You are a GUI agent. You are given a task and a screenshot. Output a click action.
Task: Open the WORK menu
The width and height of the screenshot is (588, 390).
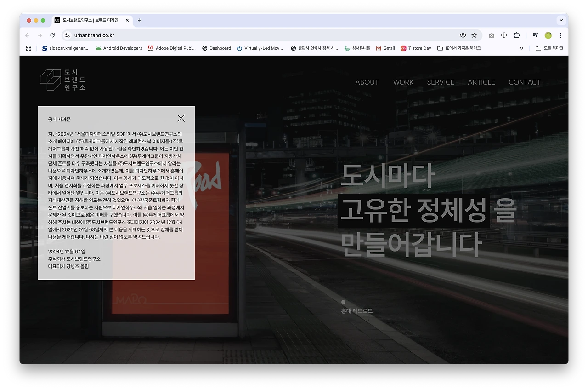(x=403, y=82)
